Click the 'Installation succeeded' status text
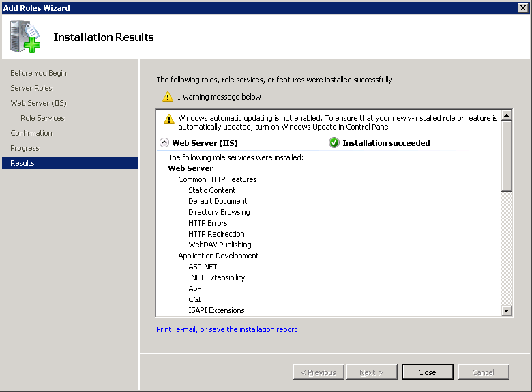This screenshot has height=392, width=532. 386,143
